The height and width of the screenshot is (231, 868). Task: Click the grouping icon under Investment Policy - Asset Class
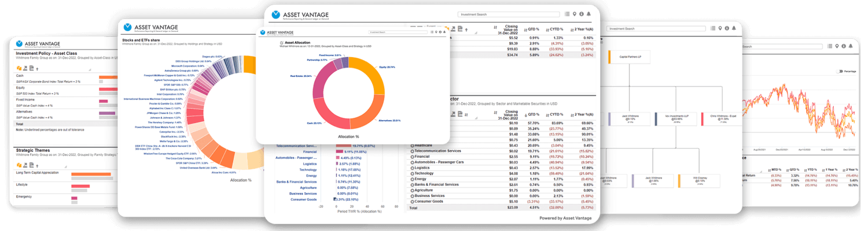[20, 68]
